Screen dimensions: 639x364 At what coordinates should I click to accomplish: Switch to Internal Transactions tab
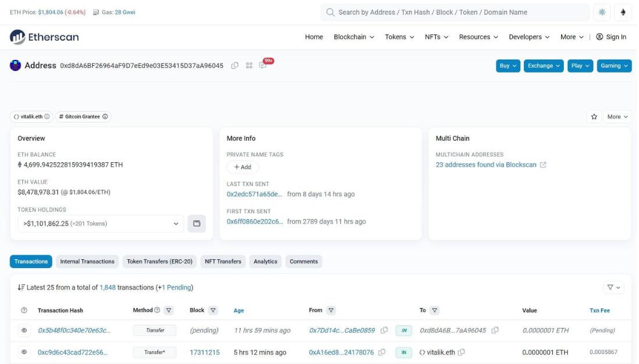87,262
